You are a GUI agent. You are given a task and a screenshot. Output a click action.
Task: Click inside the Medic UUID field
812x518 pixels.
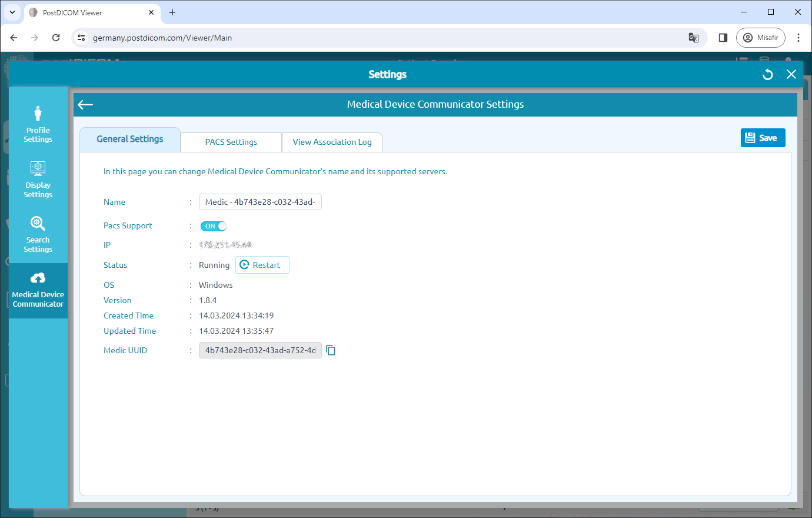coord(260,350)
